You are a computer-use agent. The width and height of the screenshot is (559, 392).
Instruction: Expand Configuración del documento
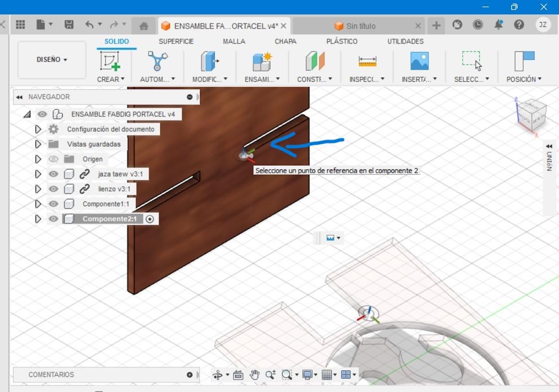click(38, 129)
